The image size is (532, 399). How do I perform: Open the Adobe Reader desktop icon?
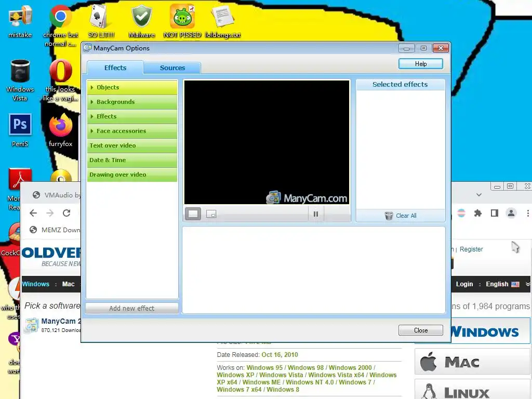coord(20,179)
